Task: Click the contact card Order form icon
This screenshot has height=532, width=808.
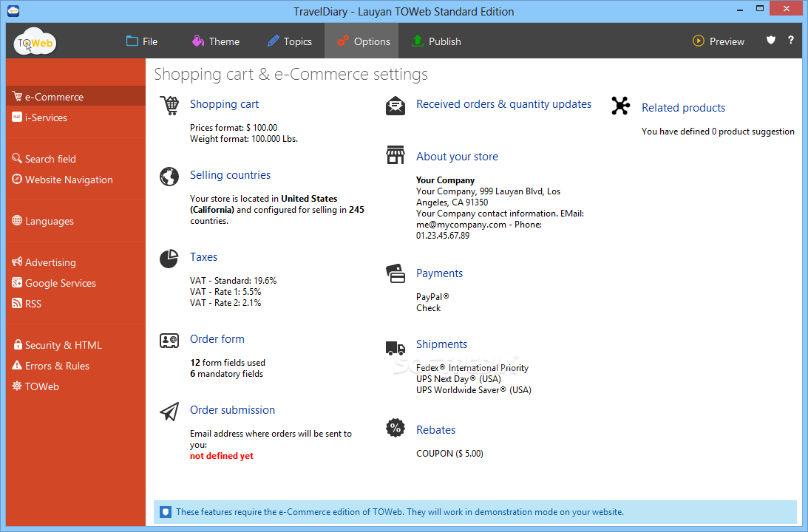Action: point(169,341)
